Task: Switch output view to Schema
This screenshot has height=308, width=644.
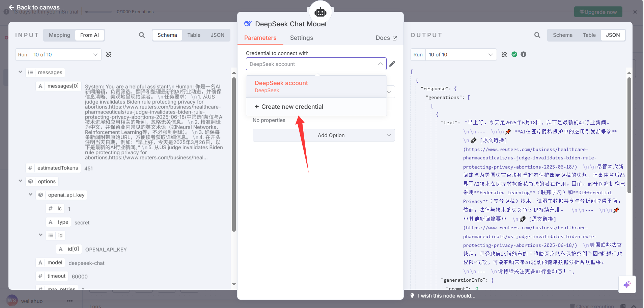Action: tap(562, 35)
